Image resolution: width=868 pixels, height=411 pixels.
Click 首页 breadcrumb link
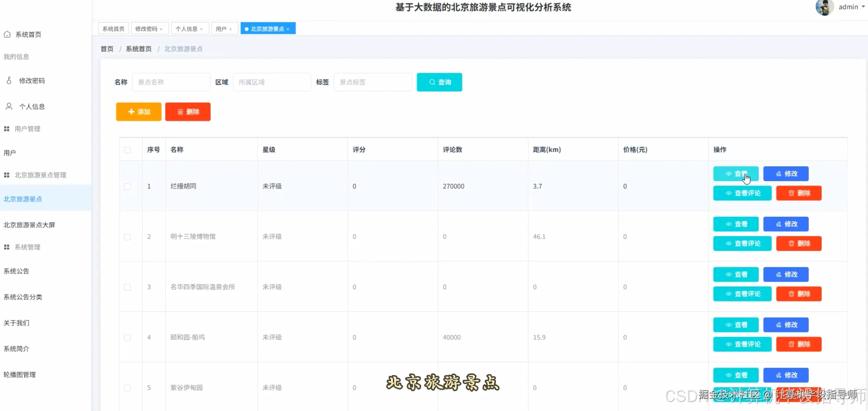click(107, 49)
